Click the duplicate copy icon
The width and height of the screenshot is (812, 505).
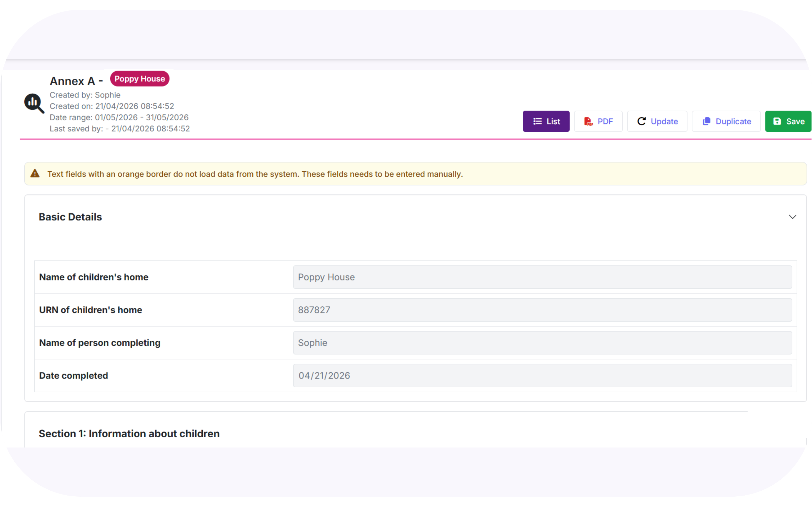(x=706, y=121)
